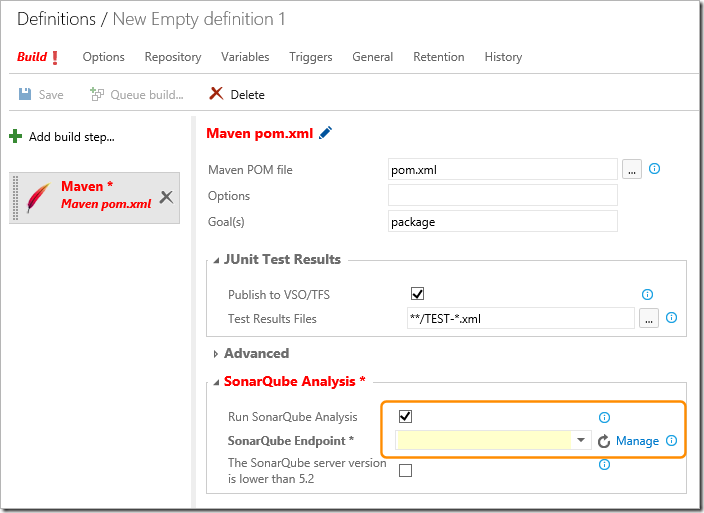This screenshot has width=704, height=513.
Task: Check SonarQube server version lower than 5.2
Action: [405, 470]
